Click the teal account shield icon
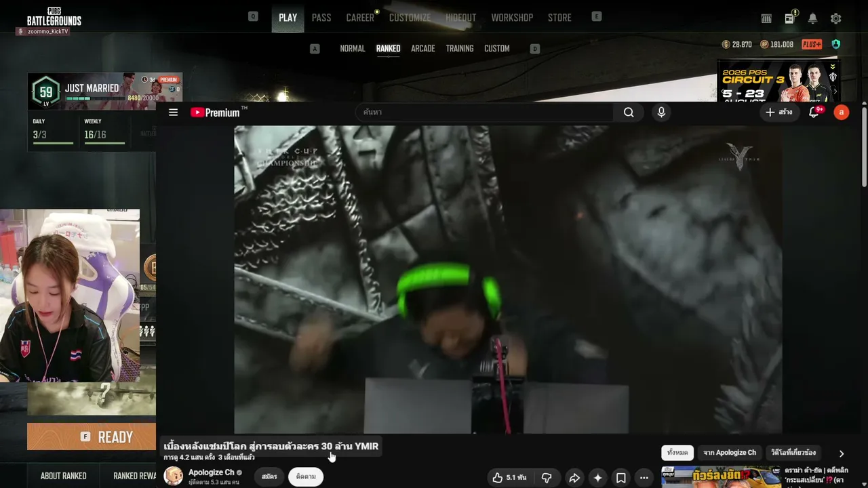868x488 pixels. [x=836, y=45]
